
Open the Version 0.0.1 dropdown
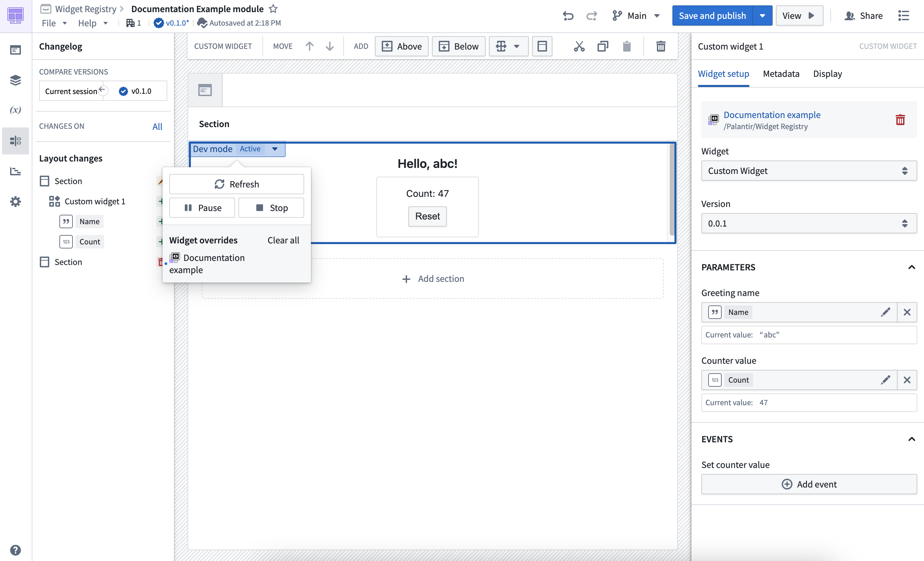809,224
